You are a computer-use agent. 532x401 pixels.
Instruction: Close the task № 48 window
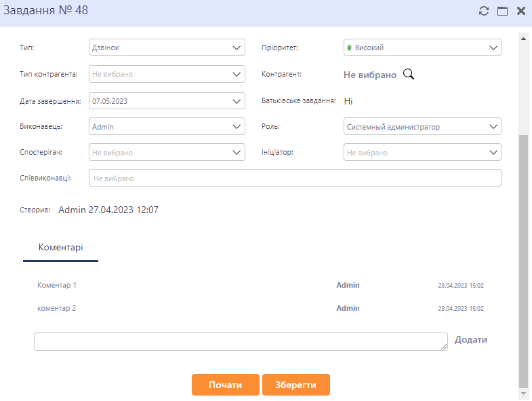(521, 11)
